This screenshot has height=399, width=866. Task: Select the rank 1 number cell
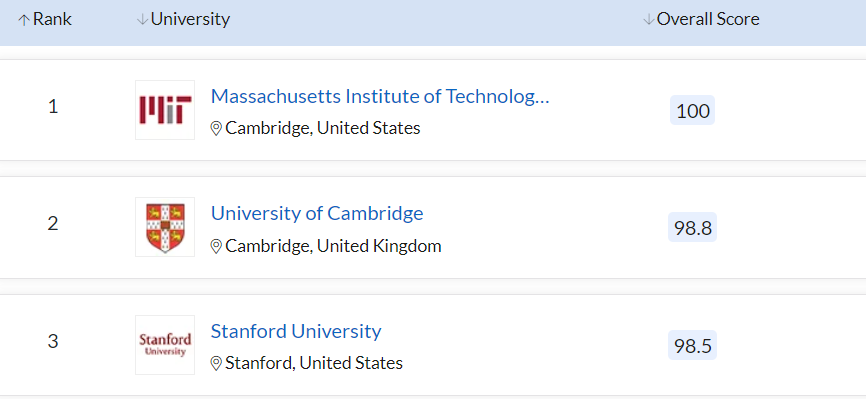[53, 107]
